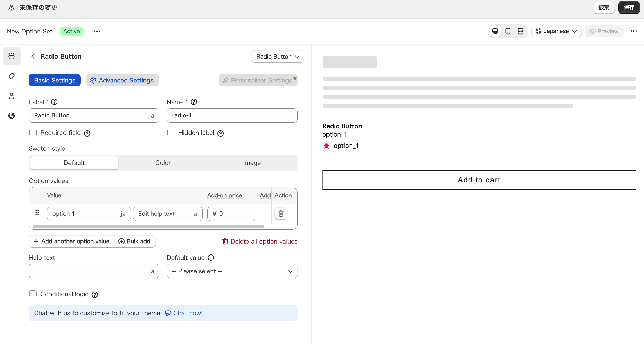Click the drag handle of option_1 row
The width and height of the screenshot is (644, 344).
pos(37,213)
